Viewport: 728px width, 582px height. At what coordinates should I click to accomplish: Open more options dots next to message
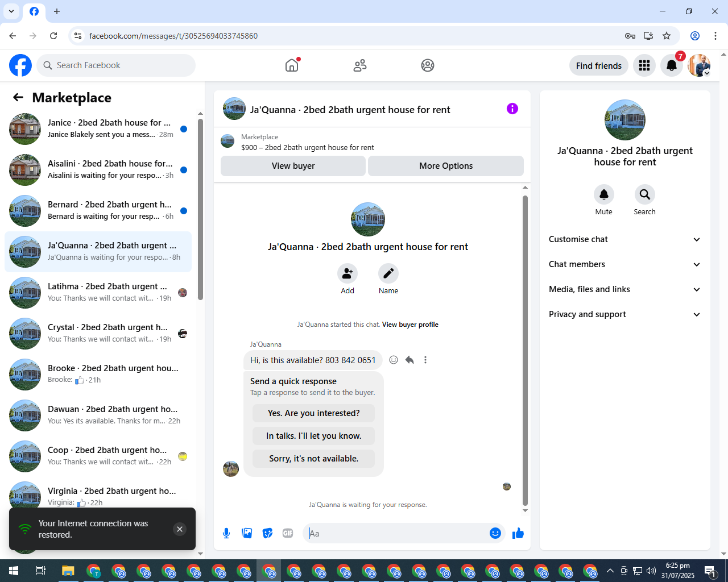pyautogui.click(x=425, y=360)
